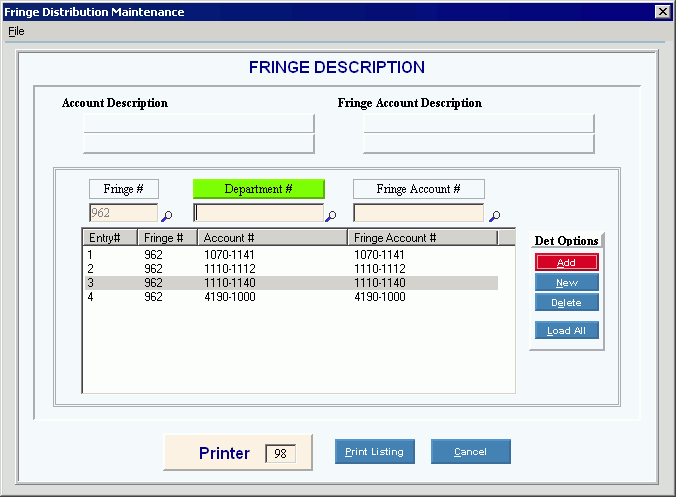This screenshot has width=676, height=497.
Task: Click the magnifier icon beside Fringe # field
Action: tap(167, 215)
